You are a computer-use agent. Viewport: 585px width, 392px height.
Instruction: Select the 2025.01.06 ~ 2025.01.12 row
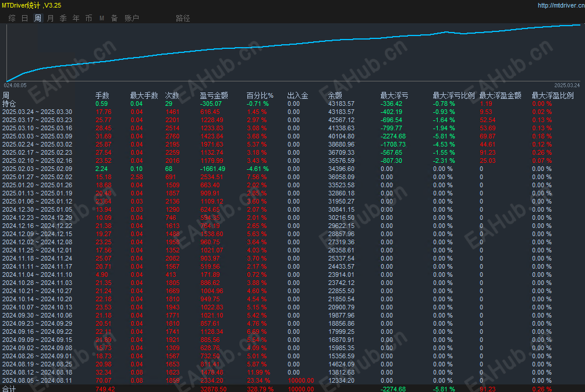[x=292, y=201]
